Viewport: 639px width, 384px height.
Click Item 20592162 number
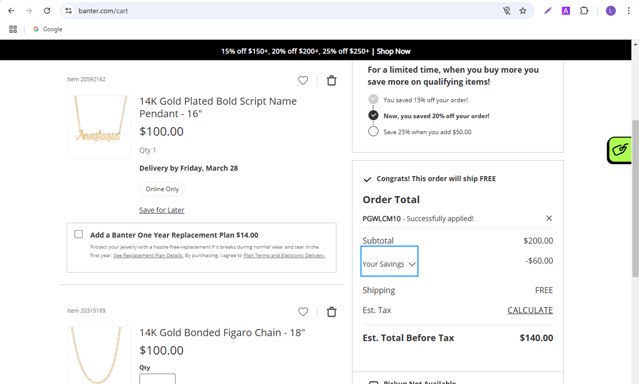[86, 79]
